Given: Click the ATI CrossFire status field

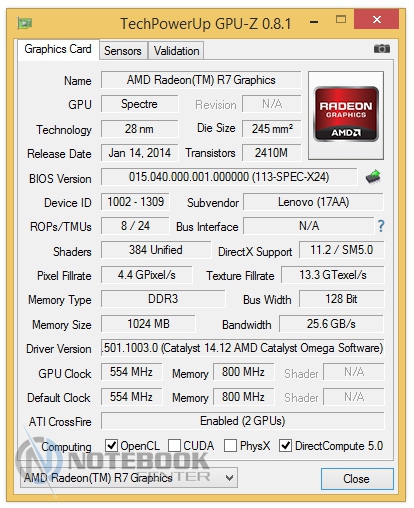Looking at the screenshot, I should [243, 421].
